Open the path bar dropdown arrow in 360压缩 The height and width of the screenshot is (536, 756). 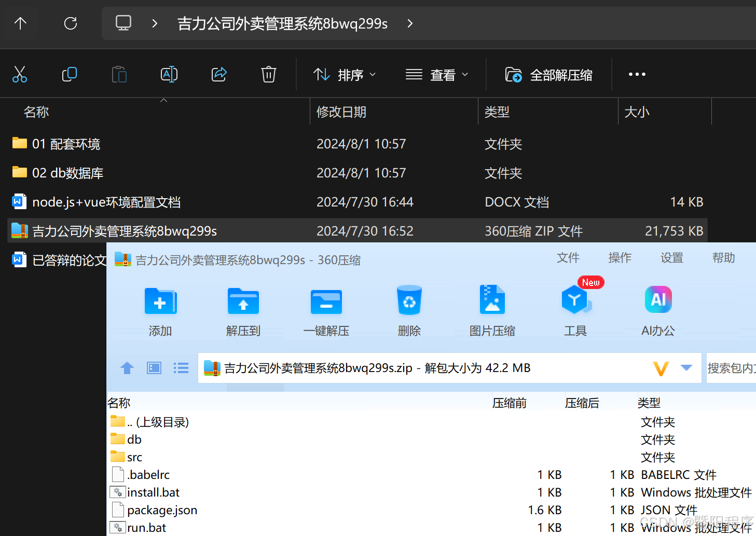click(x=686, y=368)
